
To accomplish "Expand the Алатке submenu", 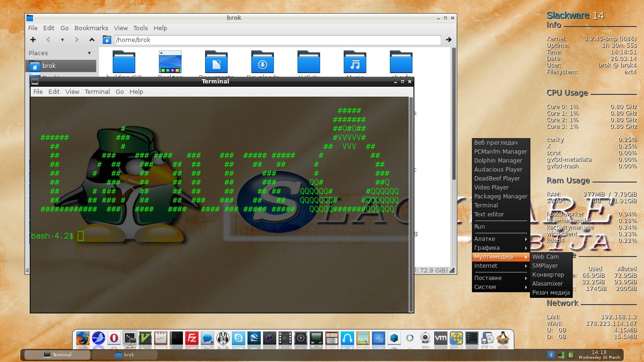I will (x=501, y=239).
